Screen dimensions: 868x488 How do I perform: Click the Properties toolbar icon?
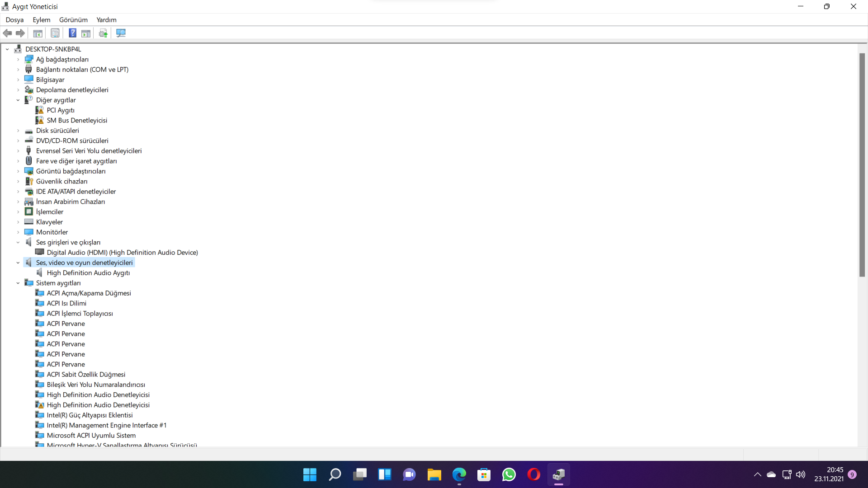pos(55,33)
